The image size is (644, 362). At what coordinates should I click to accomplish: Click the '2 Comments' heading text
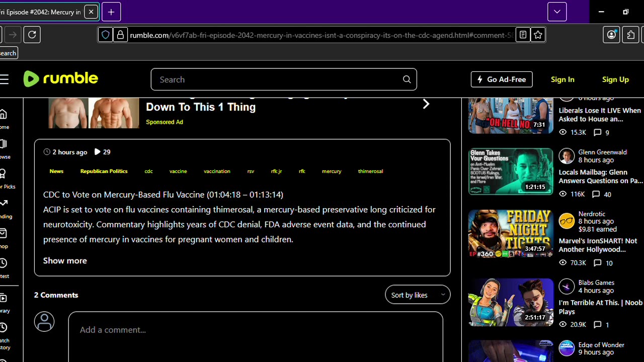56,295
